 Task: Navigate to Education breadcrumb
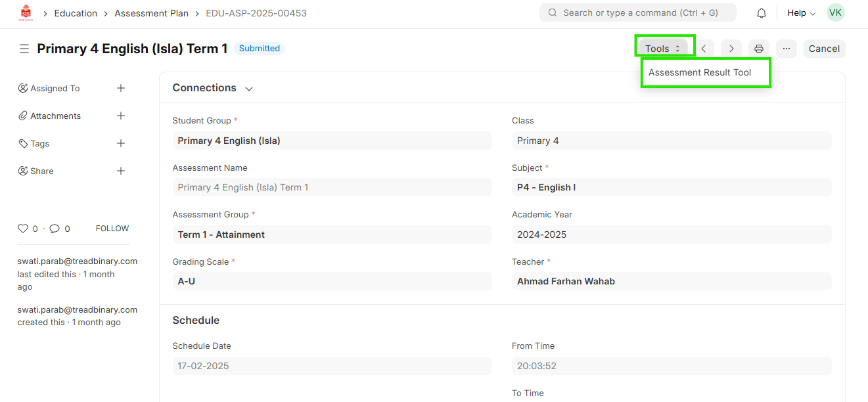click(76, 13)
